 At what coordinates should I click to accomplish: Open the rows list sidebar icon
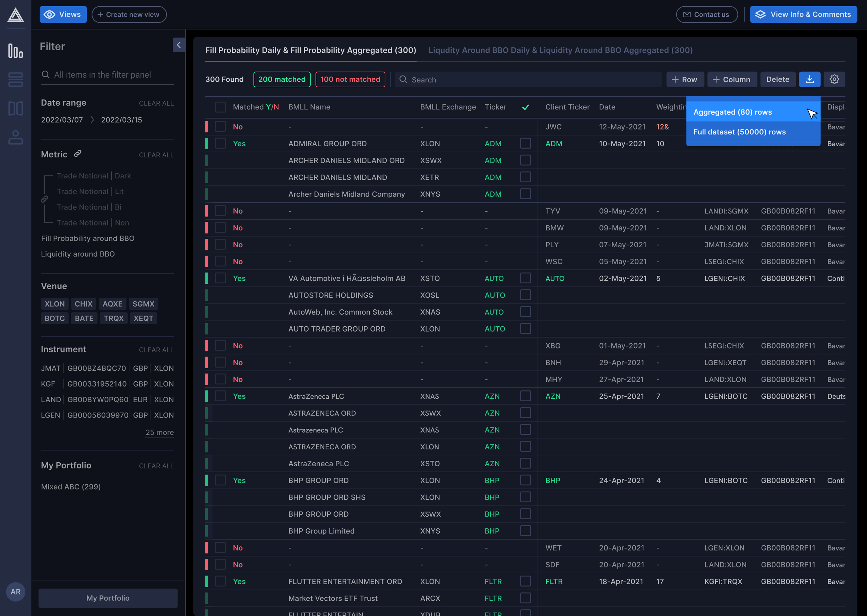16,80
